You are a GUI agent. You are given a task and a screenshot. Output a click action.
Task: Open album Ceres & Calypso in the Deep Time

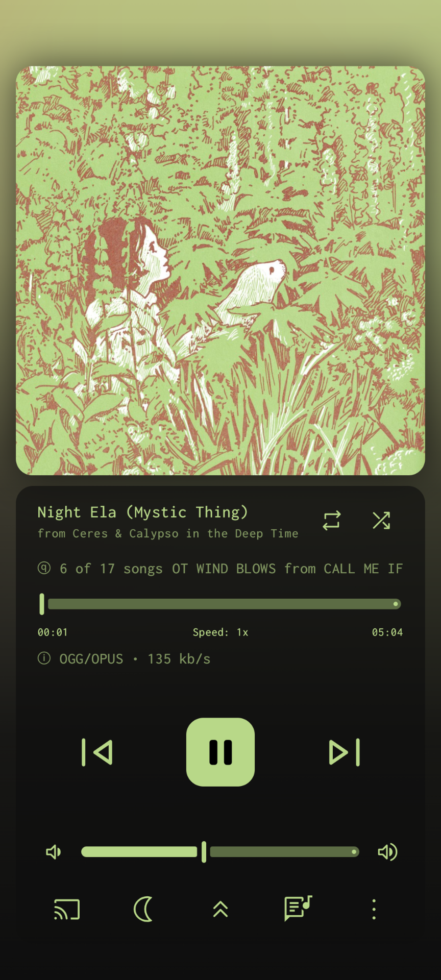186,534
